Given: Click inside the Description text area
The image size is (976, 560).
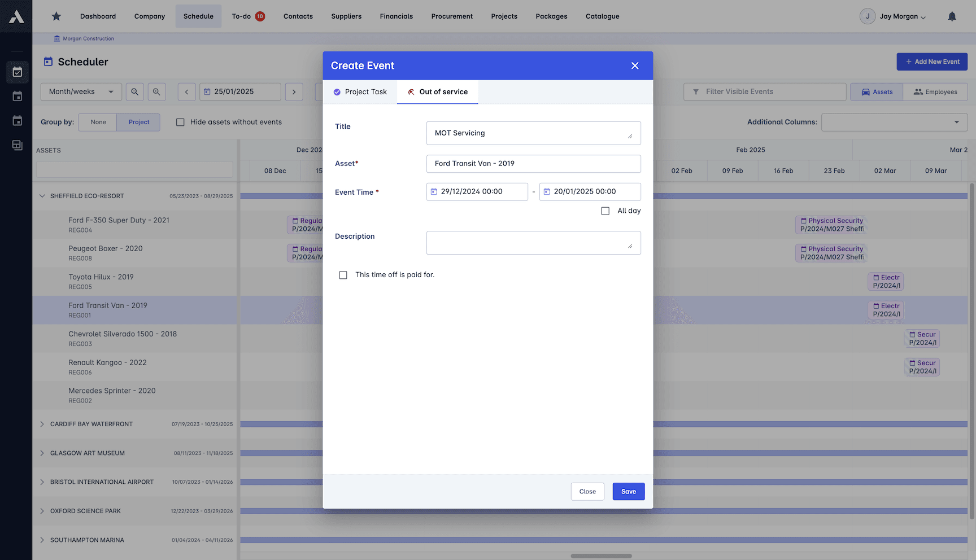Looking at the screenshot, I should 533,242.
